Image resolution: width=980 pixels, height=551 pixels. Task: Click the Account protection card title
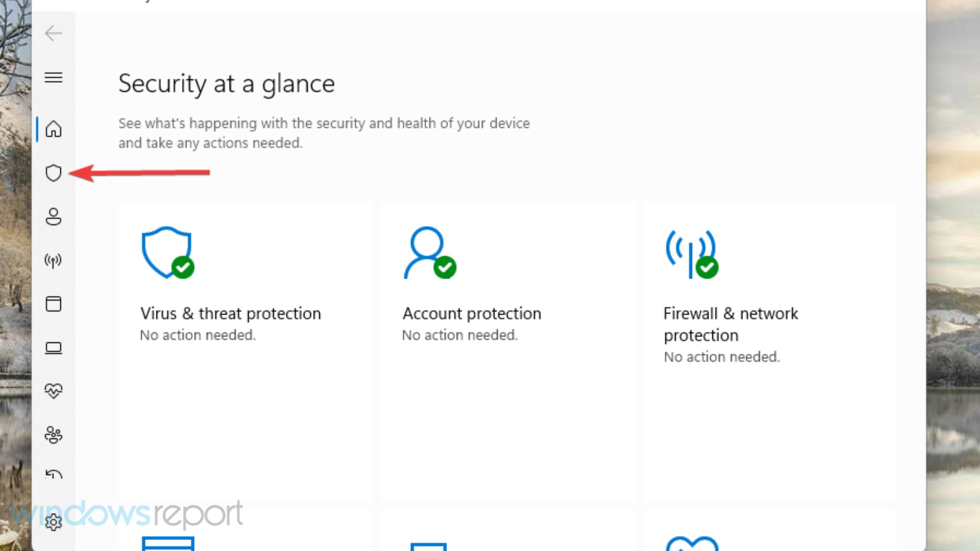[472, 314]
